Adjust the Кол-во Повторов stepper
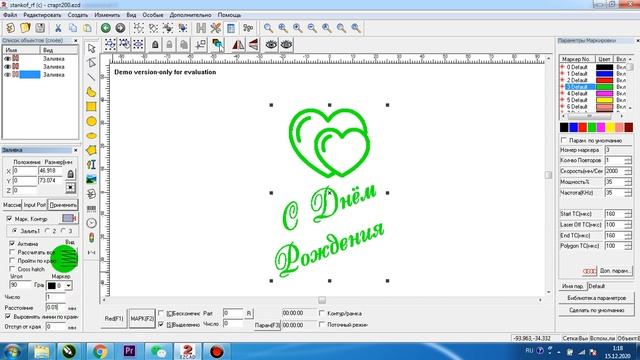 point(628,160)
